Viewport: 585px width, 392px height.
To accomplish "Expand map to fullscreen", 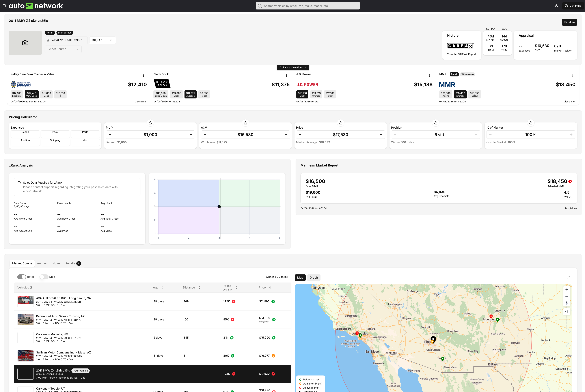I will pos(569,278).
